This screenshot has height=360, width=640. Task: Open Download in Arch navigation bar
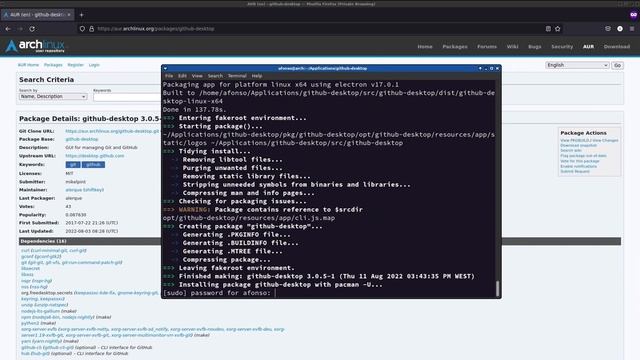(x=617, y=47)
